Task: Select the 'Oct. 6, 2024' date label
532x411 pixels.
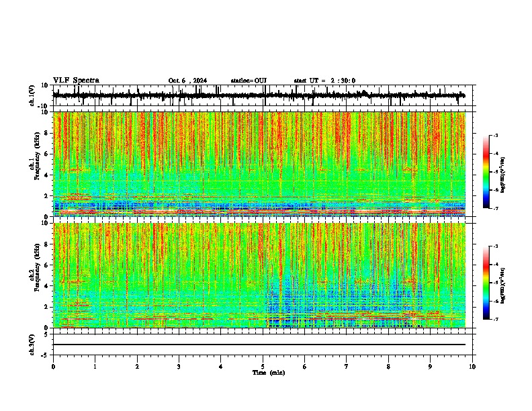Action: point(187,81)
